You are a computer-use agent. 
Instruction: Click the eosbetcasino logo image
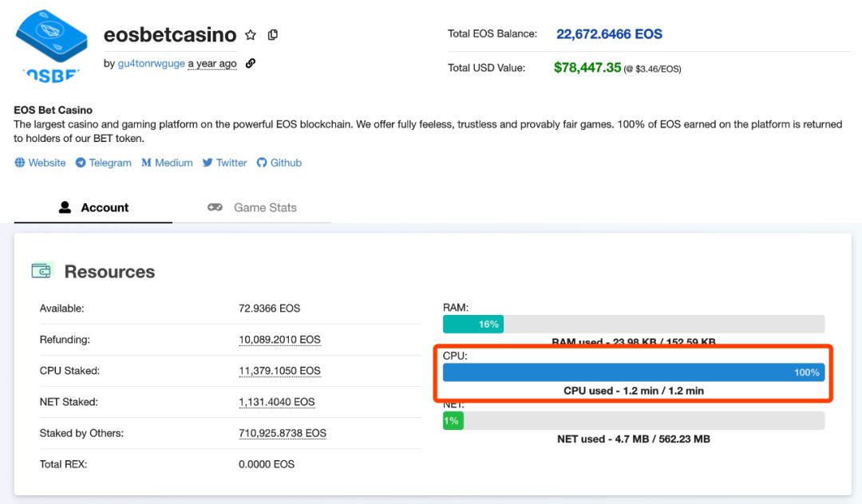coord(51,46)
